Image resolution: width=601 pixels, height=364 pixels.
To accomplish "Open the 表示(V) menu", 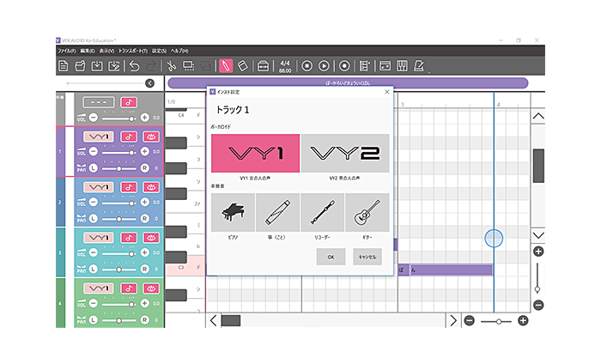I will tap(106, 51).
